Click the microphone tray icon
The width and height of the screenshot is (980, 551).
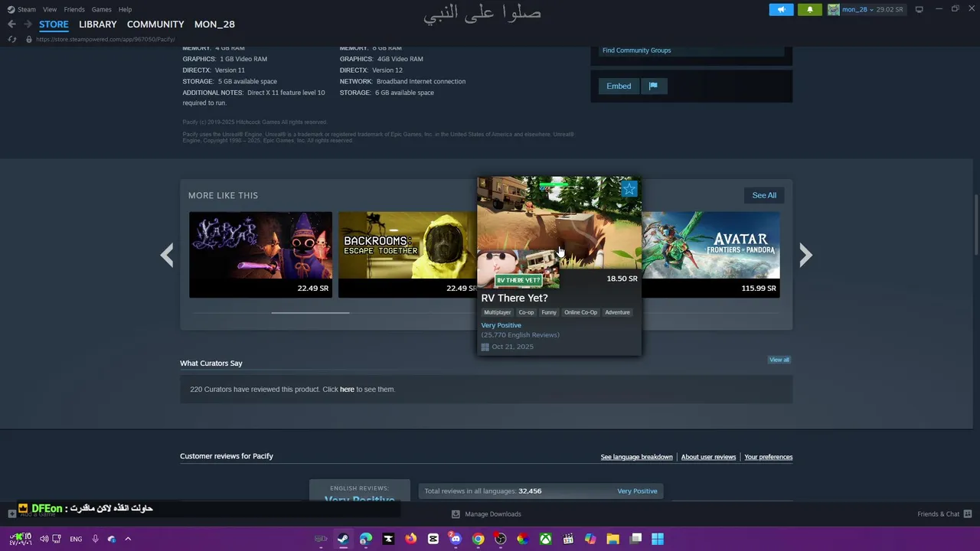[95, 539]
